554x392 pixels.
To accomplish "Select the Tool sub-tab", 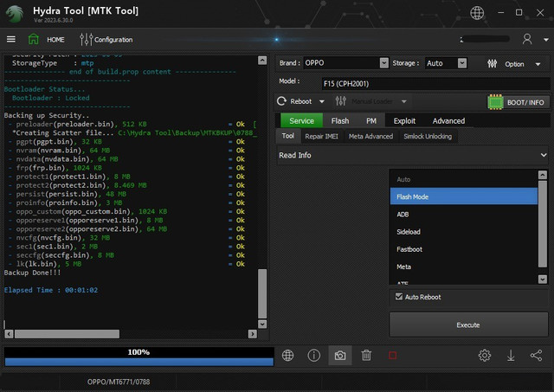I will (287, 136).
